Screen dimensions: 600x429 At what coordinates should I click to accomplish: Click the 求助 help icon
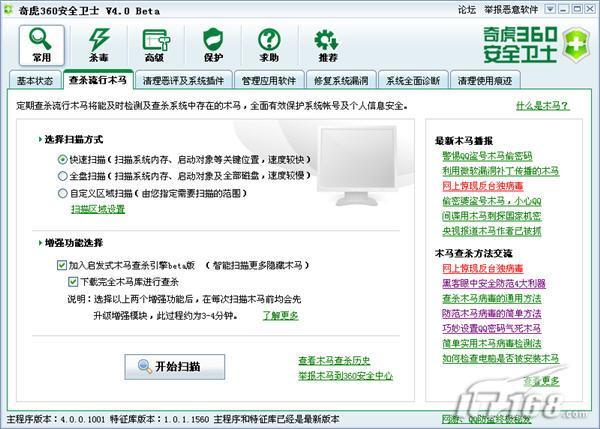coord(269,44)
